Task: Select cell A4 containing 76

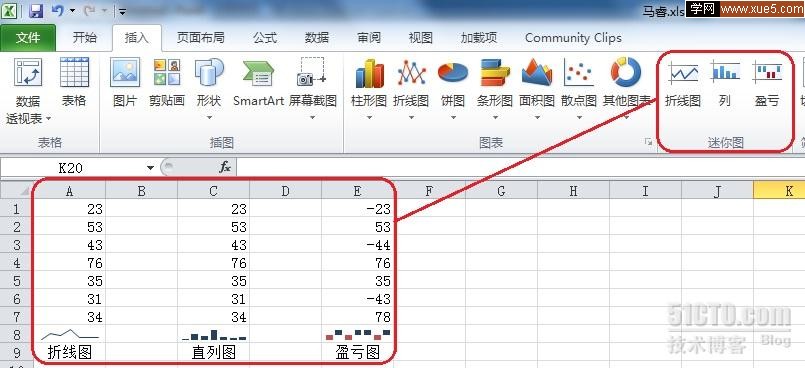Action: [x=70, y=263]
